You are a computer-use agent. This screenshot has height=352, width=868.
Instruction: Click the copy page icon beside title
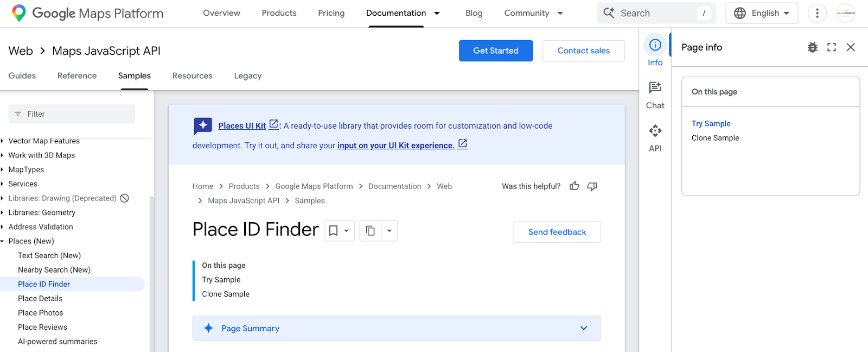[371, 231]
